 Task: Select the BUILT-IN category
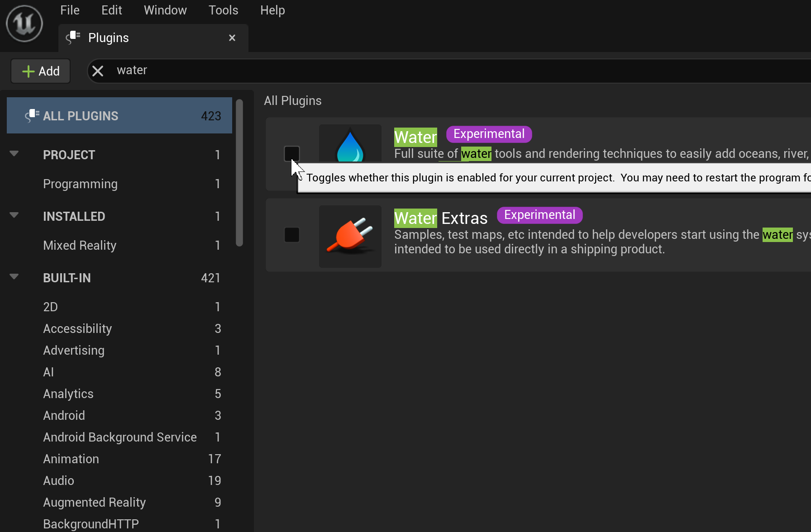coord(119,278)
